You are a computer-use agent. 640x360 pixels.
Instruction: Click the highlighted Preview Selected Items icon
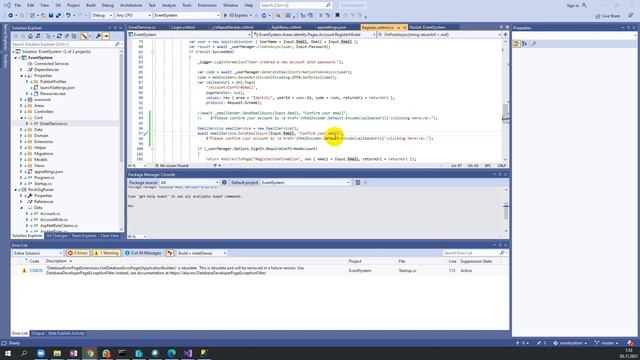click(x=106, y=36)
